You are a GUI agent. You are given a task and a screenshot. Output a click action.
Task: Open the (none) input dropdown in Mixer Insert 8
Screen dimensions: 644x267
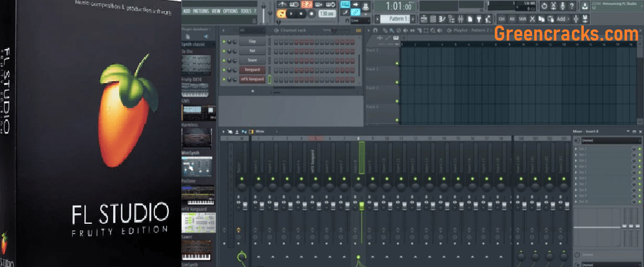[611, 141]
